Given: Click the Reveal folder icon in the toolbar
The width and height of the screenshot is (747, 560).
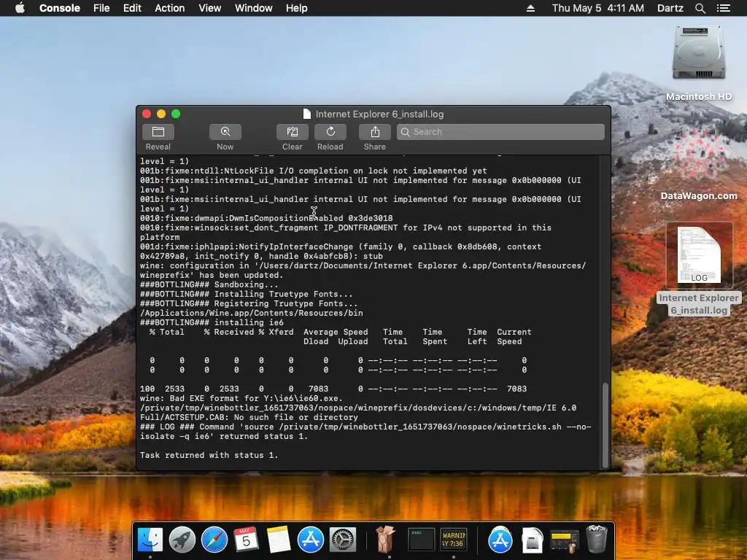Looking at the screenshot, I should 158,132.
